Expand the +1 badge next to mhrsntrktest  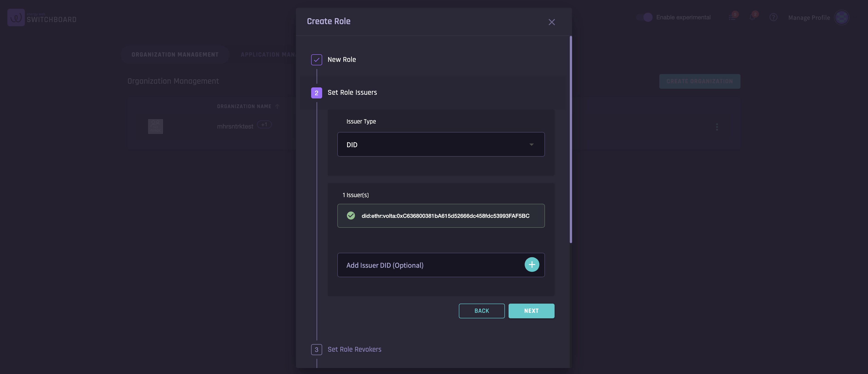(264, 125)
